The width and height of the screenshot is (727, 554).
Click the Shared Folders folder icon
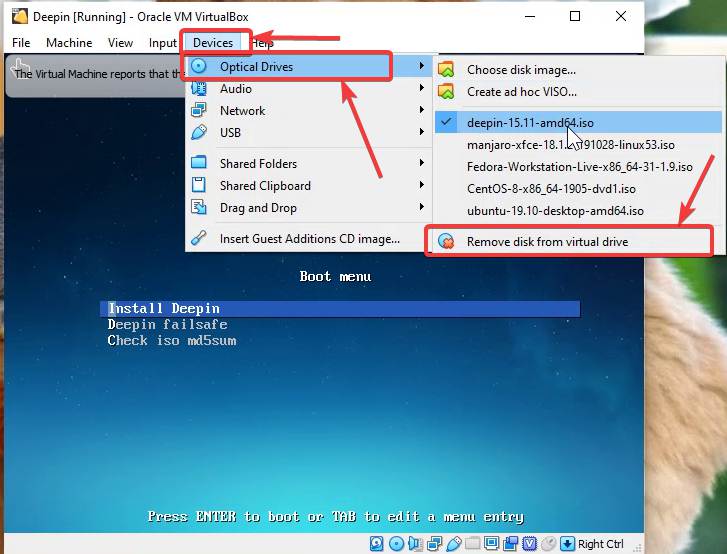pos(199,162)
